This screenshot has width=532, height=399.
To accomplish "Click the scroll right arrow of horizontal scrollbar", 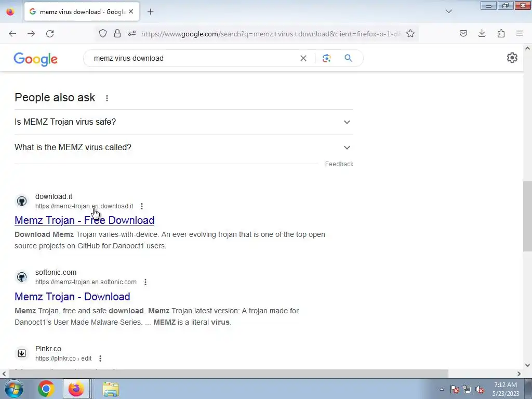I will point(519,374).
